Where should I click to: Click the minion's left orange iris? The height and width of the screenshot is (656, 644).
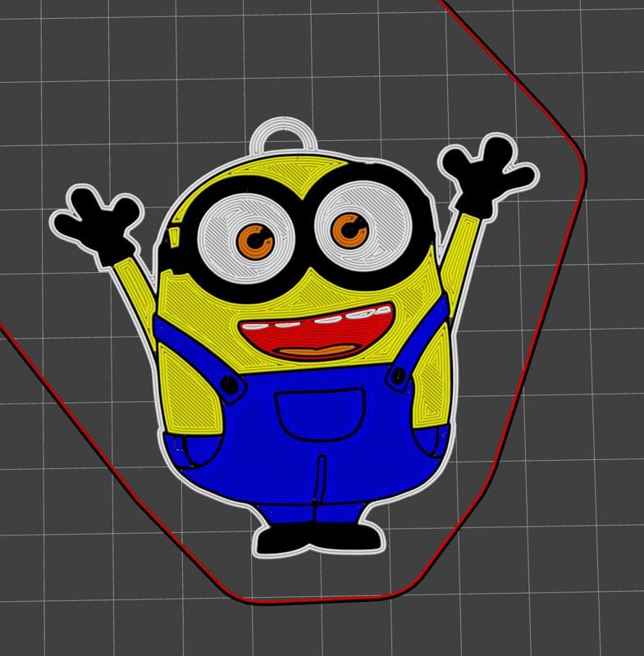(x=255, y=242)
